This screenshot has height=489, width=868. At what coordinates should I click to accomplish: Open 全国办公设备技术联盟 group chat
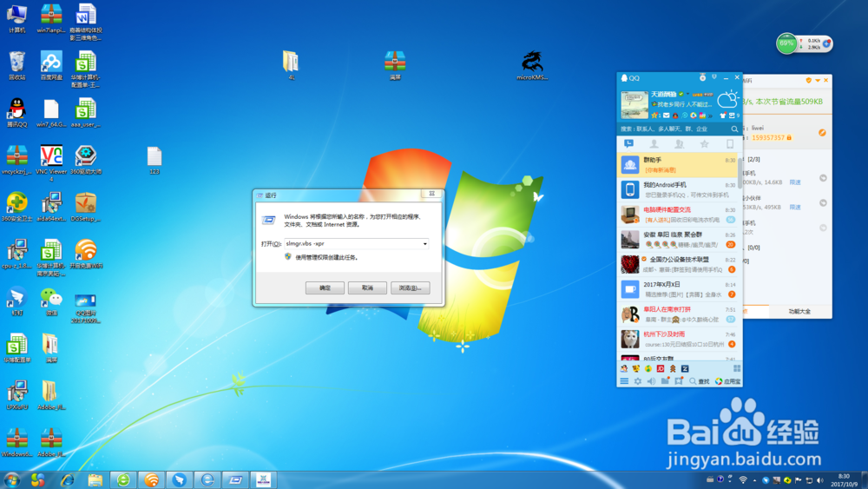pos(678,265)
